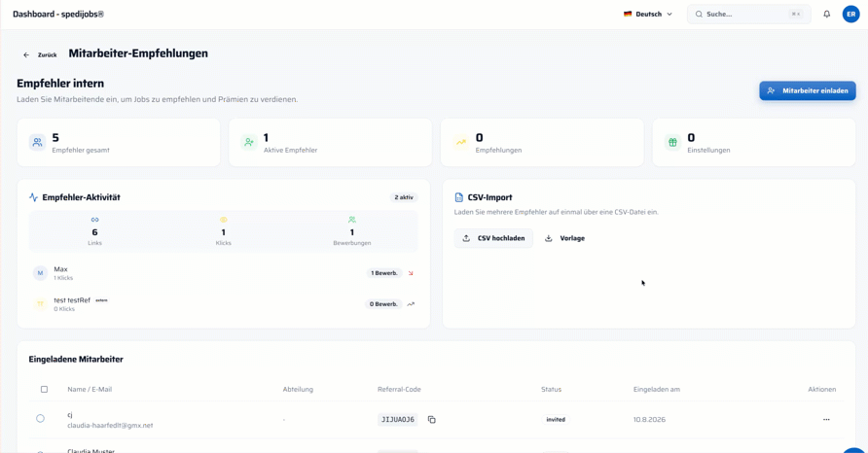Toggle the select-all checkbox in table header
Screen dimensions: 868x453
(45, 390)
